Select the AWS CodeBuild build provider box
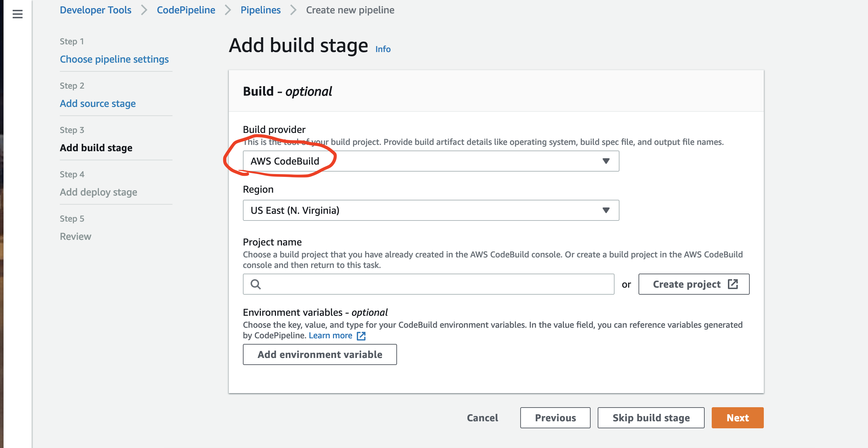This screenshot has width=868, height=448. [431, 161]
